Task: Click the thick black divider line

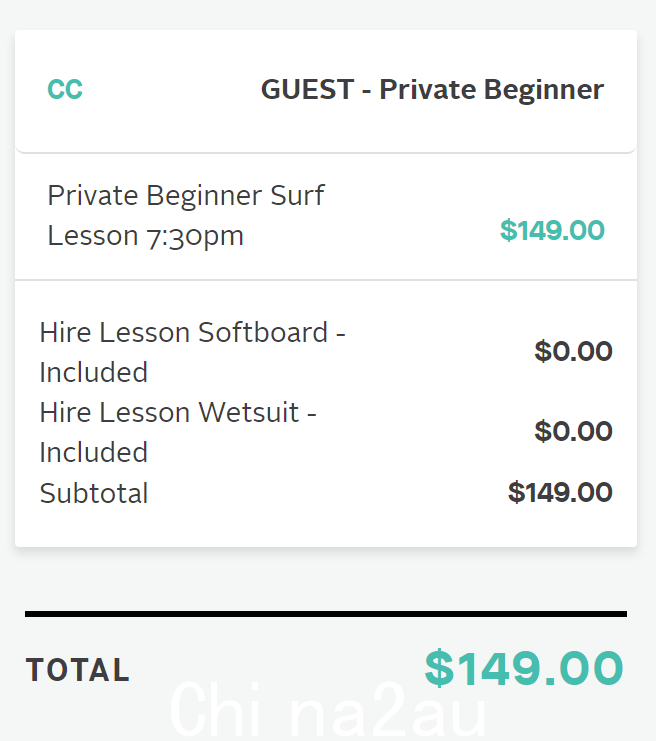Action: [326, 614]
